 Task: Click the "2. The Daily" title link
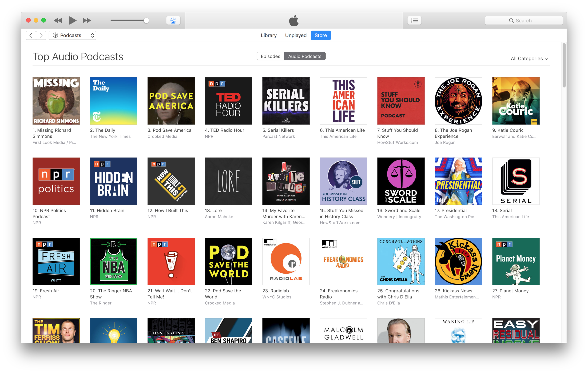[103, 130]
